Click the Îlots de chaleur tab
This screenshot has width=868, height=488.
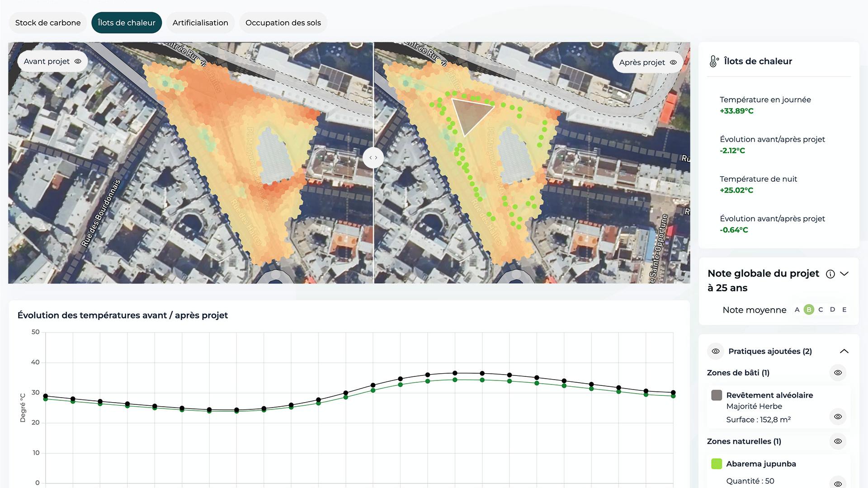coord(127,22)
